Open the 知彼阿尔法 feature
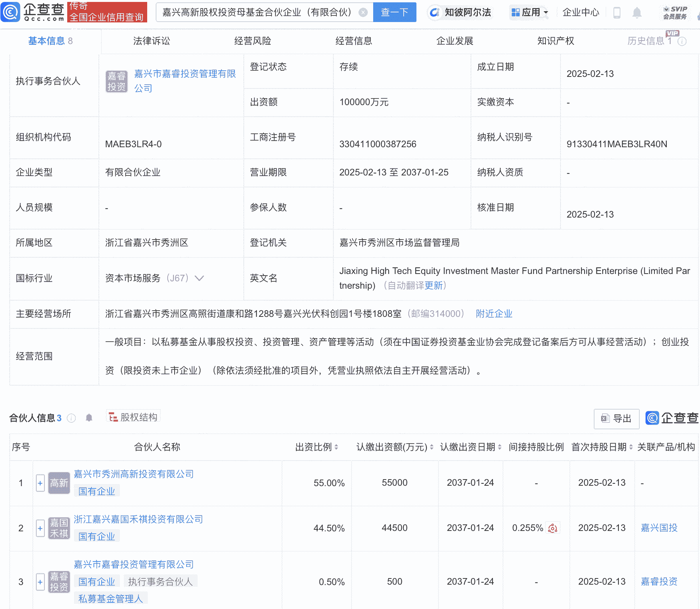 pyautogui.click(x=460, y=12)
